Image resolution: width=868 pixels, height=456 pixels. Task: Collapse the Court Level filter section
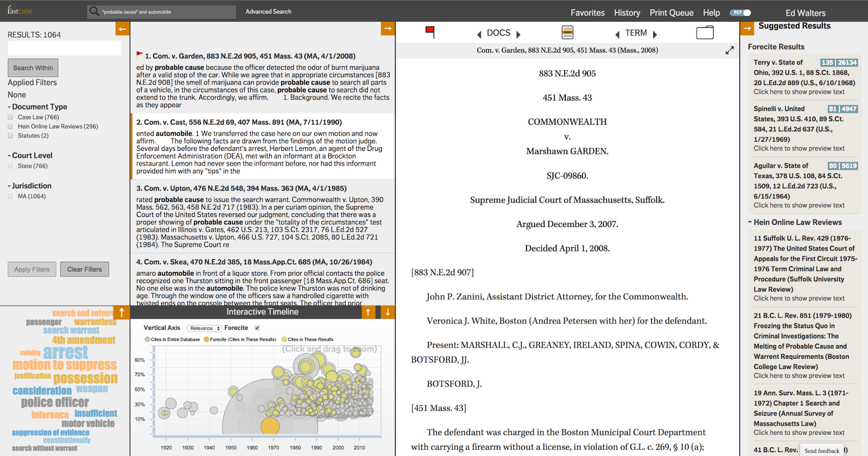pos(30,155)
